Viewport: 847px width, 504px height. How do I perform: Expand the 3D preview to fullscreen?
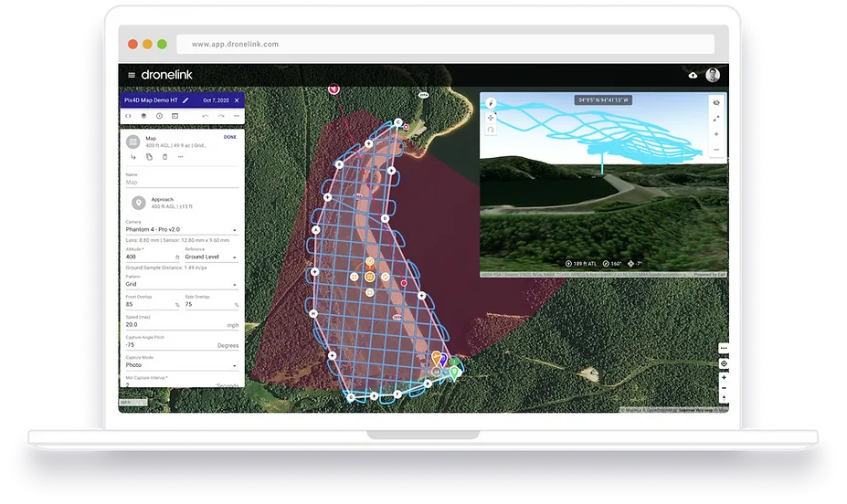(x=716, y=118)
